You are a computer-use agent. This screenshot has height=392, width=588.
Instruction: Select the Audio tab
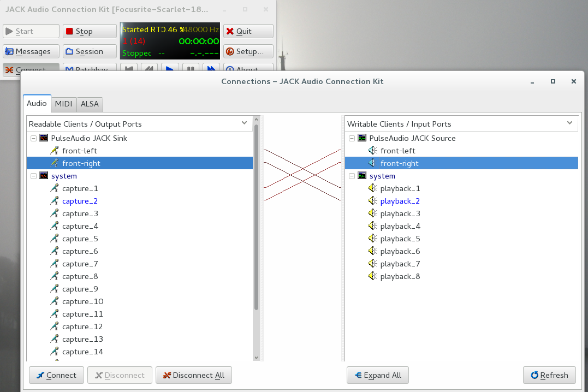pyautogui.click(x=37, y=103)
